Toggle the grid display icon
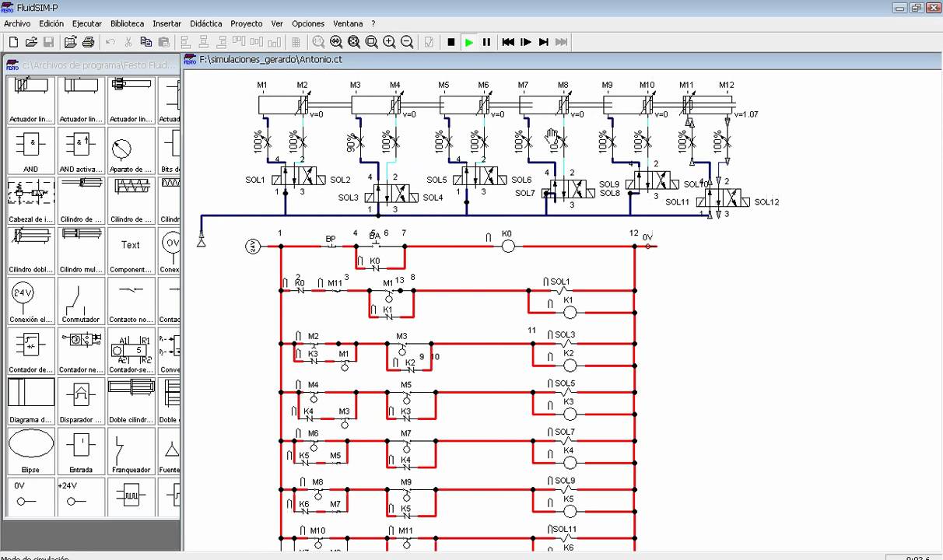 (296, 42)
